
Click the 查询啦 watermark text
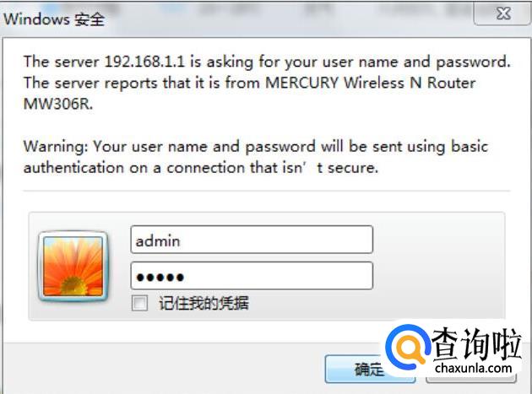(477, 343)
